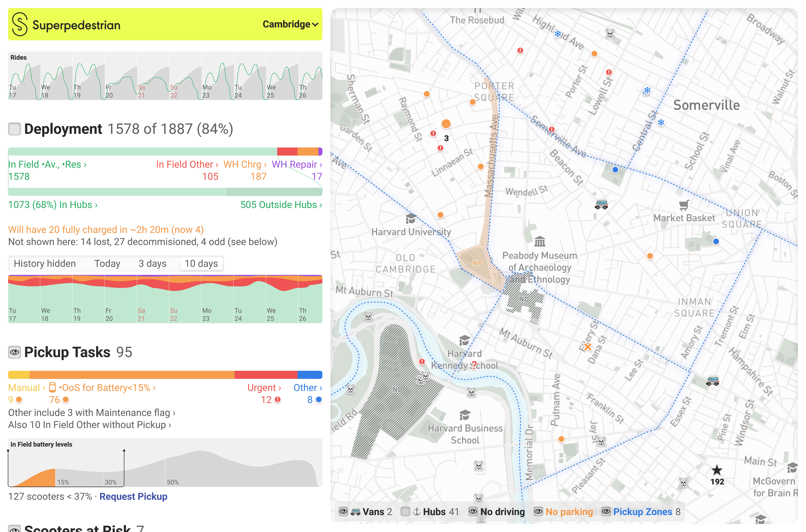Click the skull marker near Mt Auburn St
Image resolution: width=806 pixels, height=532 pixels.
point(368,316)
